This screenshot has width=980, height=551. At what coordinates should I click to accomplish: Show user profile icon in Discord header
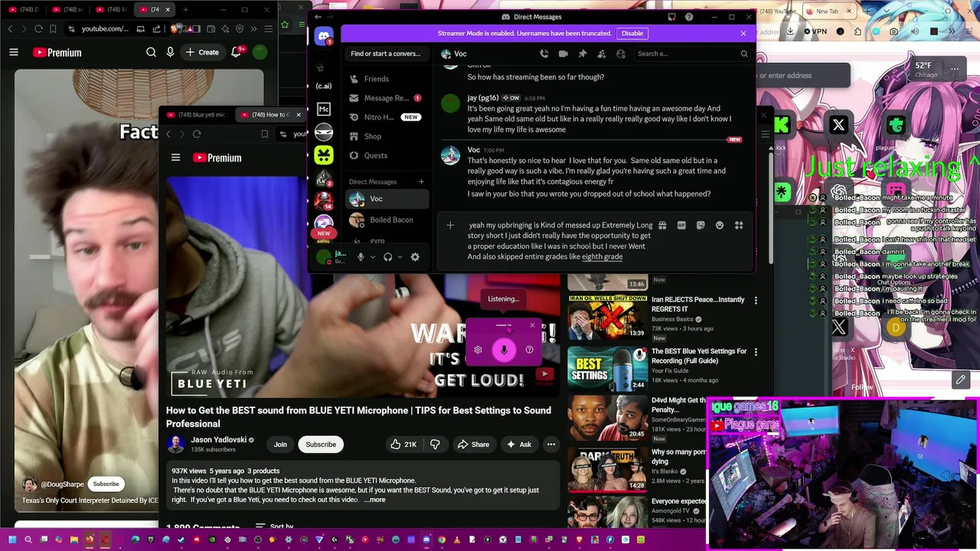point(621,54)
